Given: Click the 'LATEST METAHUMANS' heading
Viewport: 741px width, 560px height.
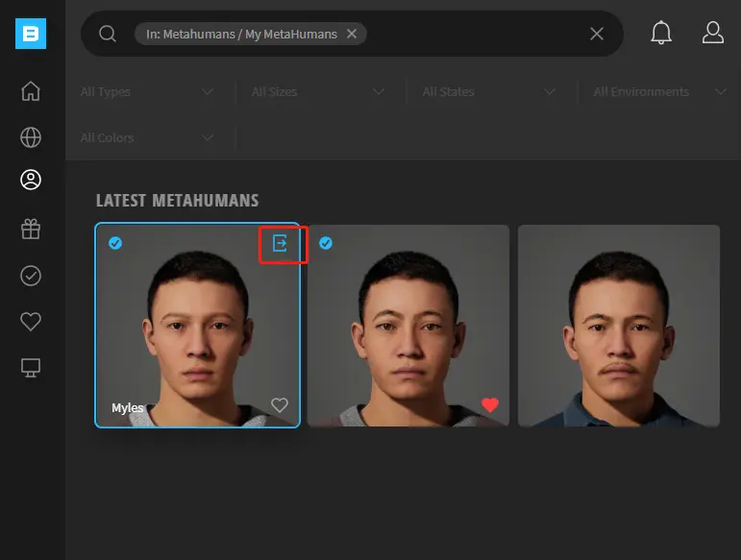Looking at the screenshot, I should coord(178,201).
